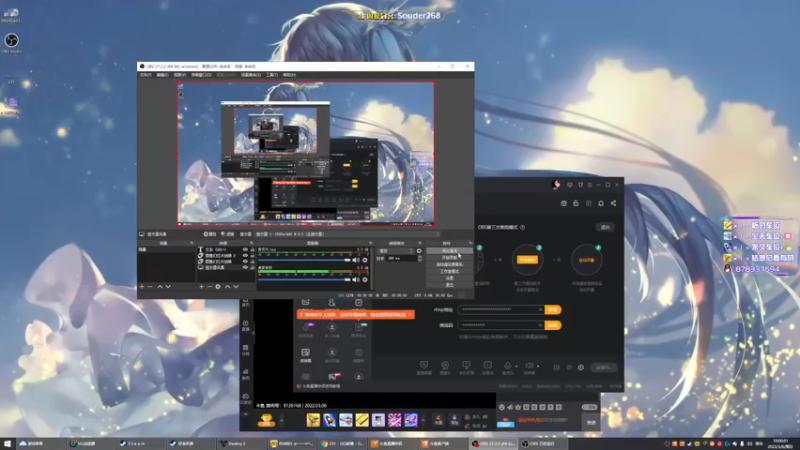Expand the gift bar right arrow
The width and height of the screenshot is (800, 450).
tap(423, 420)
